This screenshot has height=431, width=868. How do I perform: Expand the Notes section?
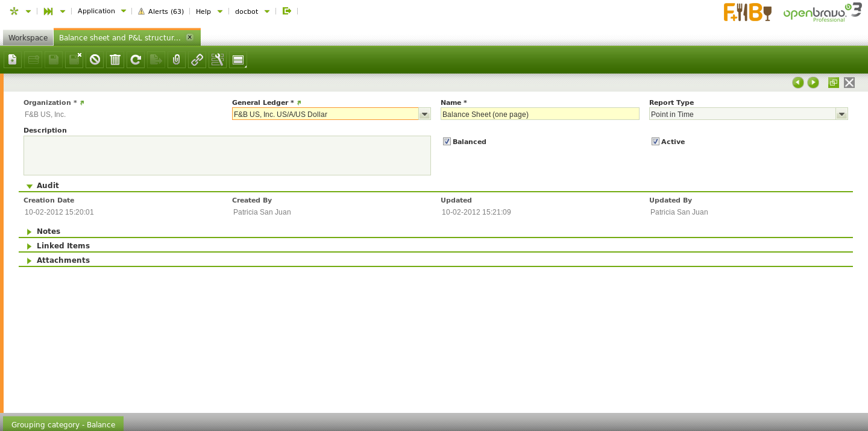tap(48, 231)
